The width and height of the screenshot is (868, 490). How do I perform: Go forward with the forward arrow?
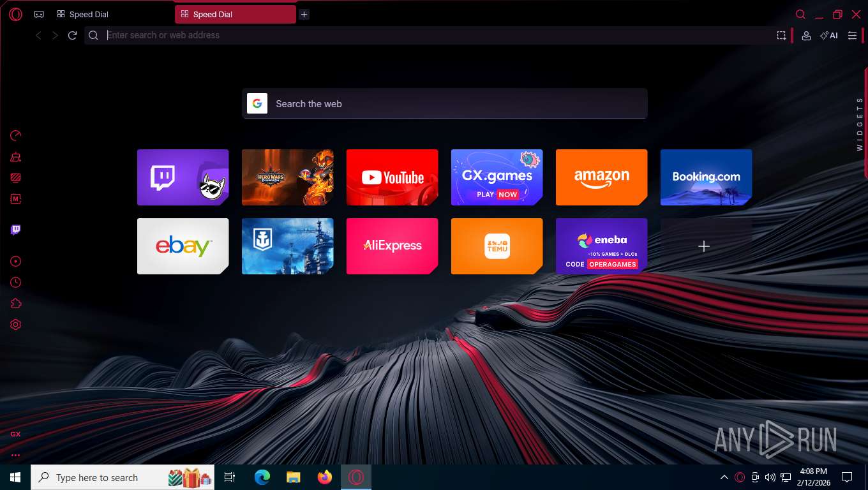(x=56, y=36)
